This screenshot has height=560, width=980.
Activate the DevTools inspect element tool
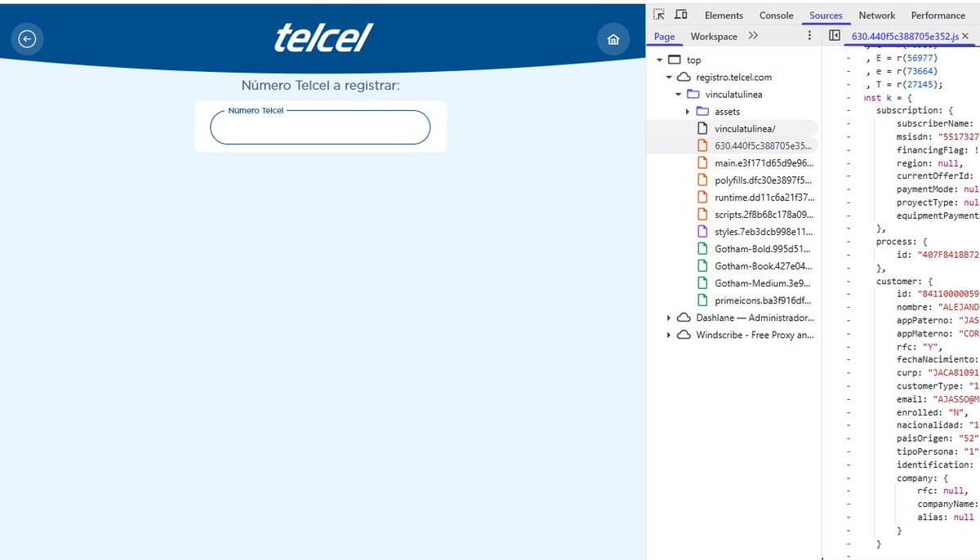coord(659,15)
